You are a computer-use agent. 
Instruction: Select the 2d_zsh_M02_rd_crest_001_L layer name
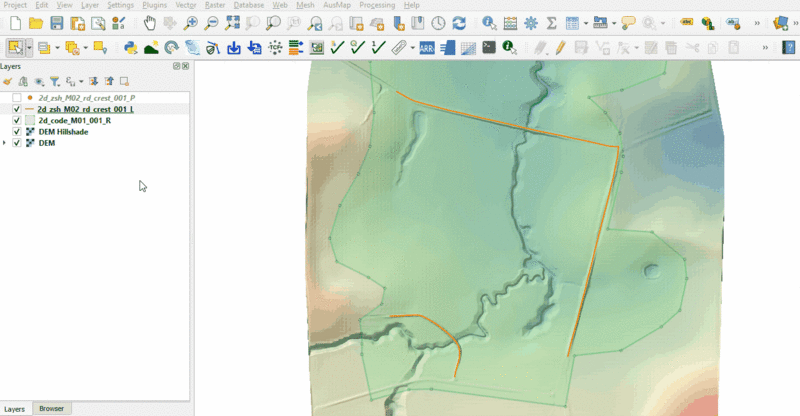86,109
